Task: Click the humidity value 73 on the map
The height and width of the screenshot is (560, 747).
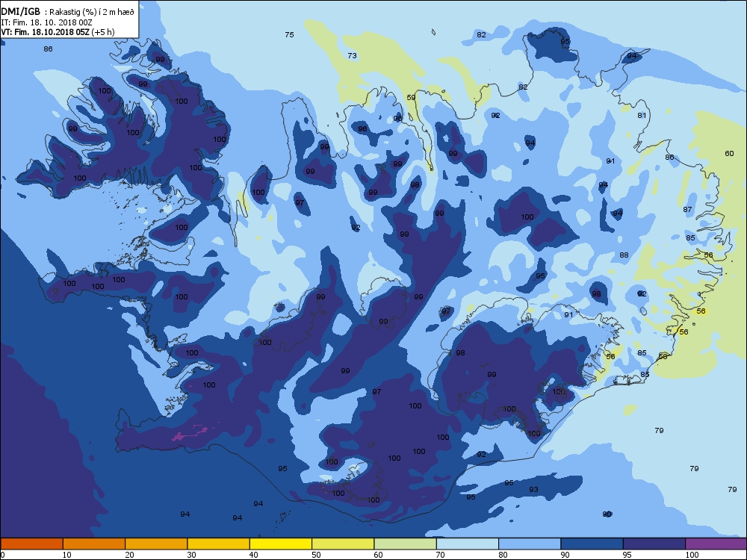Action: coord(352,56)
